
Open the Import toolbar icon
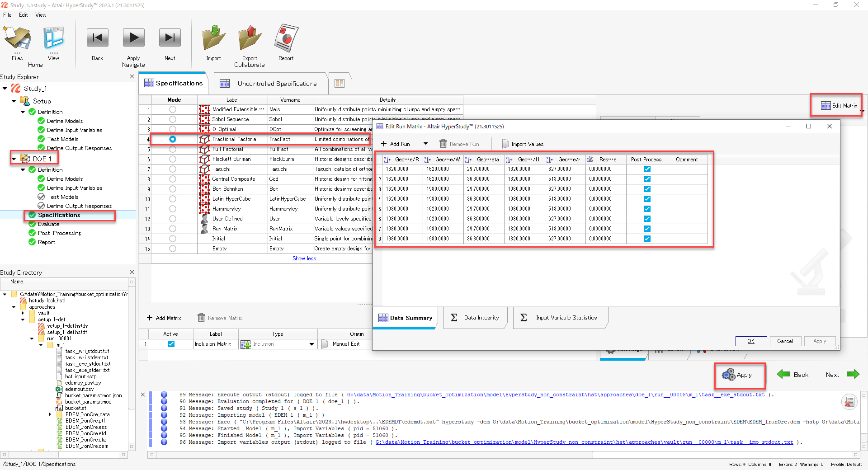(x=213, y=38)
